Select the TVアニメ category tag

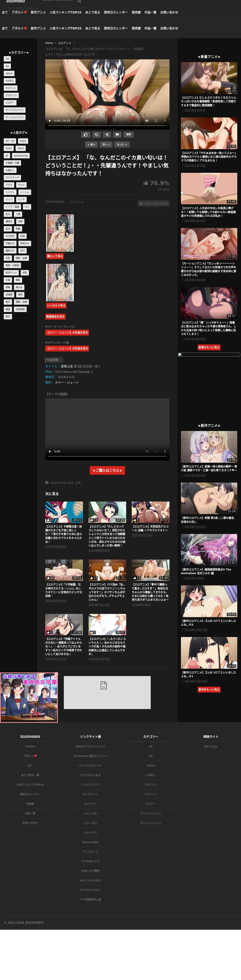click(11, 88)
